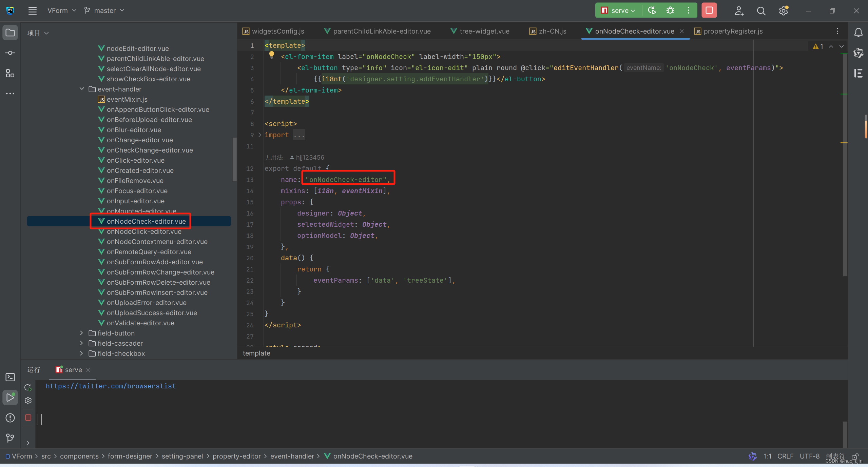Open the Notifications bell icon
Image resolution: width=868 pixels, height=467 pixels.
[x=858, y=33]
